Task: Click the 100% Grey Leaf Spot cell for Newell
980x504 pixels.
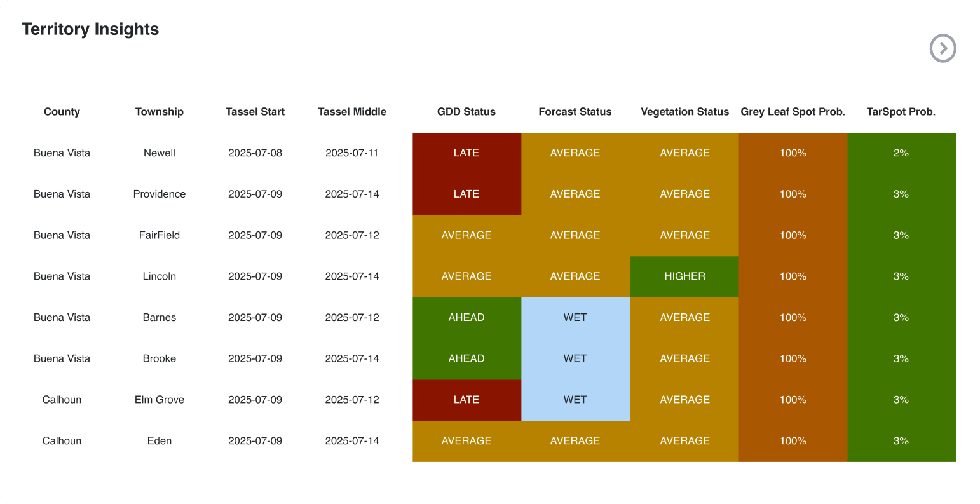Action: point(793,153)
